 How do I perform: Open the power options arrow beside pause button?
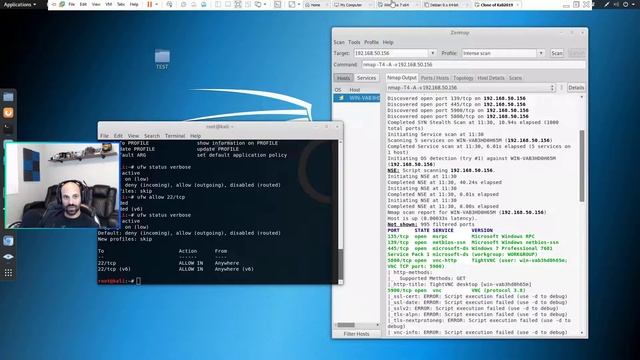tap(157, 4)
